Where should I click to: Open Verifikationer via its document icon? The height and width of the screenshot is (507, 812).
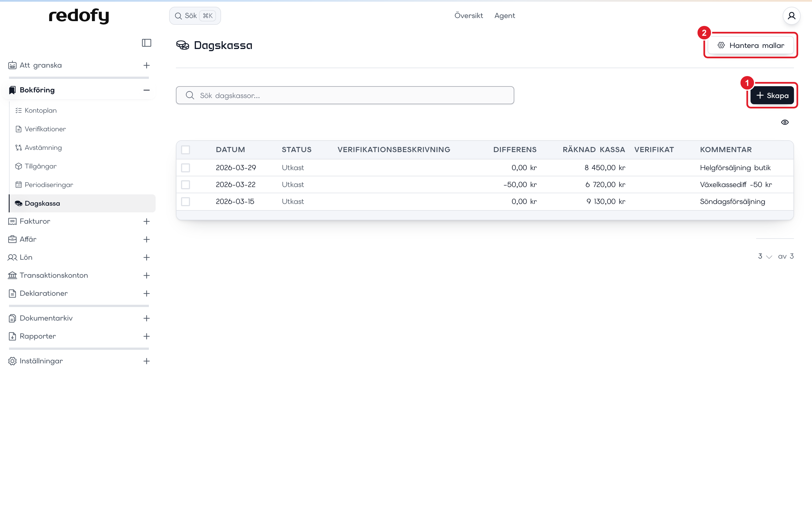18,129
